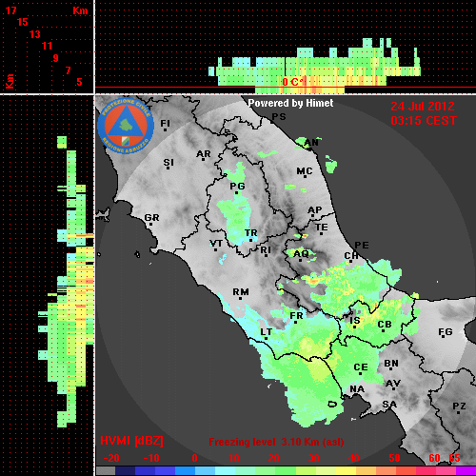Click the RM city marker
The height and width of the screenshot is (476, 476).
tap(240, 298)
